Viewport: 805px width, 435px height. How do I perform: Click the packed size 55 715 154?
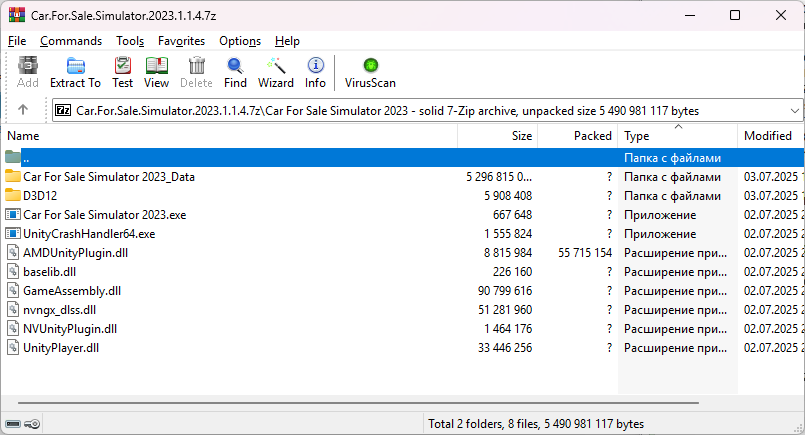point(585,253)
